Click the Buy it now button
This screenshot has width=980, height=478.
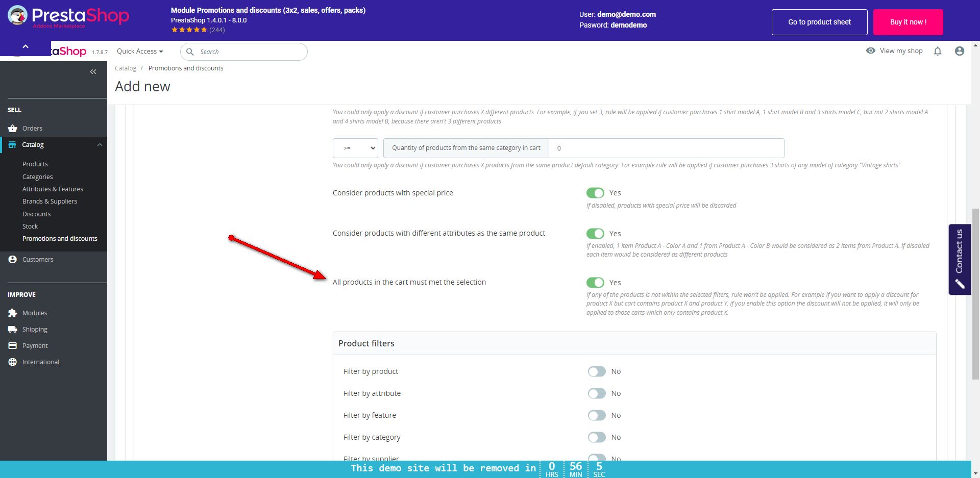[x=908, y=22]
